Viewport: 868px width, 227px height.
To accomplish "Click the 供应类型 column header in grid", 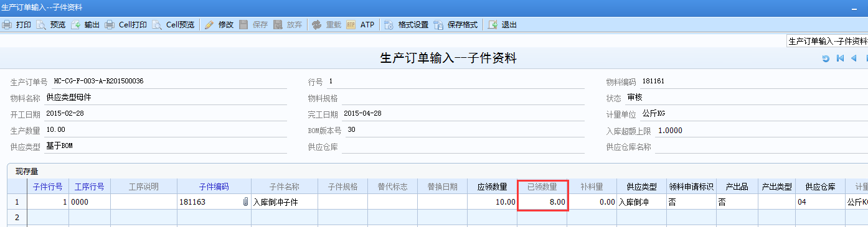I will tap(641, 187).
